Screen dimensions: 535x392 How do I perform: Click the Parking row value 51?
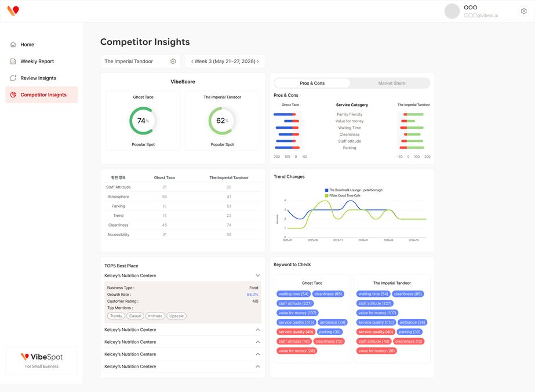(x=229, y=206)
